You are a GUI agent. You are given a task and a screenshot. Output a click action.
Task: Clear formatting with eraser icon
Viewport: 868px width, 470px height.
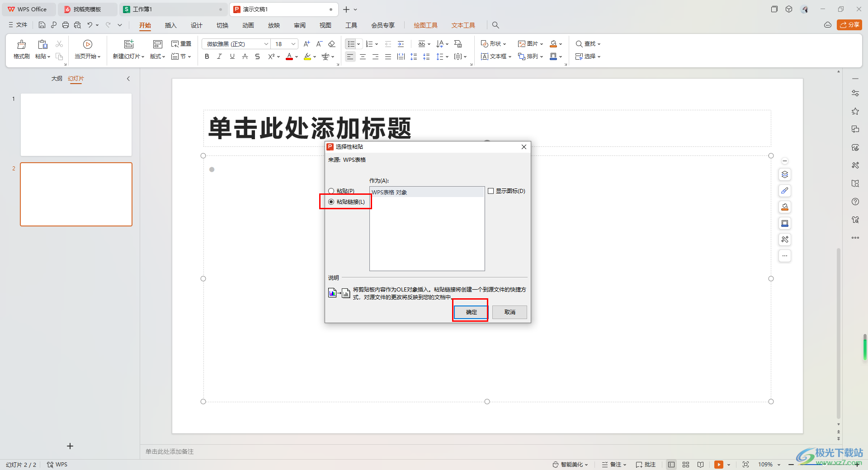click(x=332, y=44)
